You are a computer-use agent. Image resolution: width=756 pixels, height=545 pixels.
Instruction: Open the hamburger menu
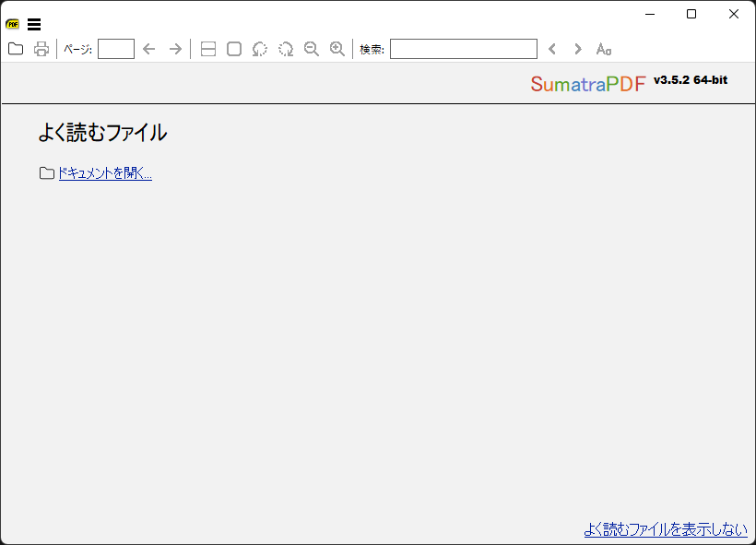[x=34, y=24]
